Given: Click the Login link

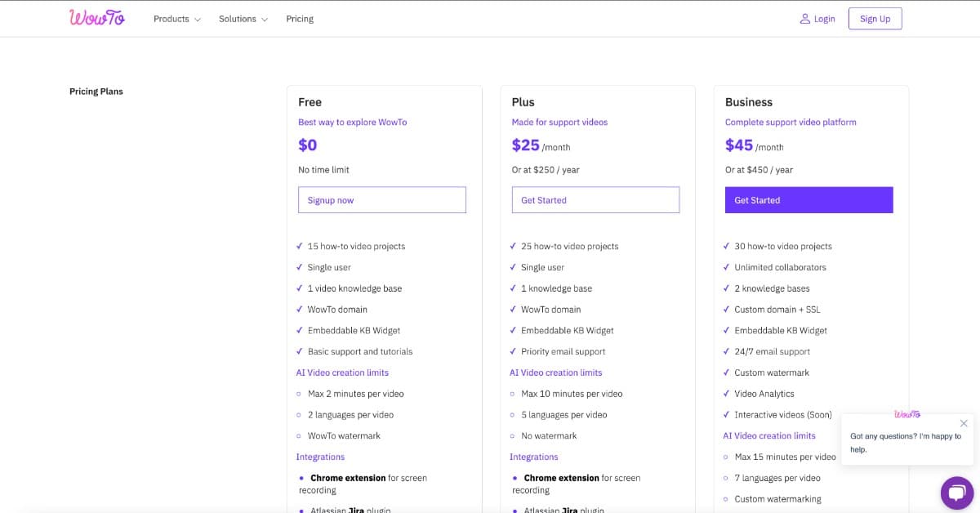Looking at the screenshot, I should [x=825, y=19].
